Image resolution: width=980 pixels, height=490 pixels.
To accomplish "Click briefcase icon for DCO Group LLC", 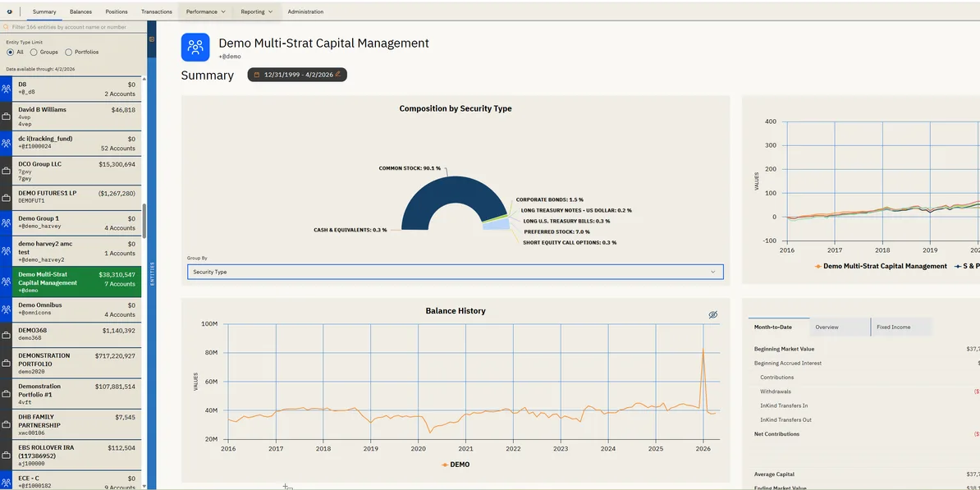I will tap(7, 171).
